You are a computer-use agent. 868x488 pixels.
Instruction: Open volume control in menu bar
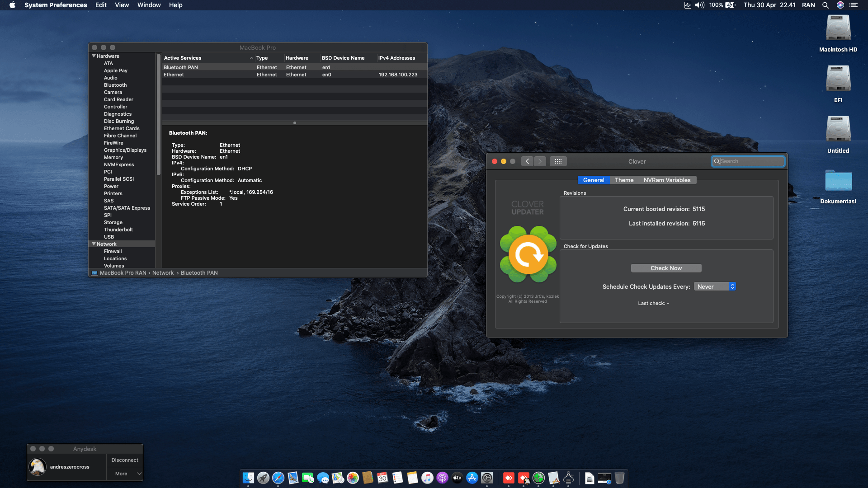click(x=700, y=5)
